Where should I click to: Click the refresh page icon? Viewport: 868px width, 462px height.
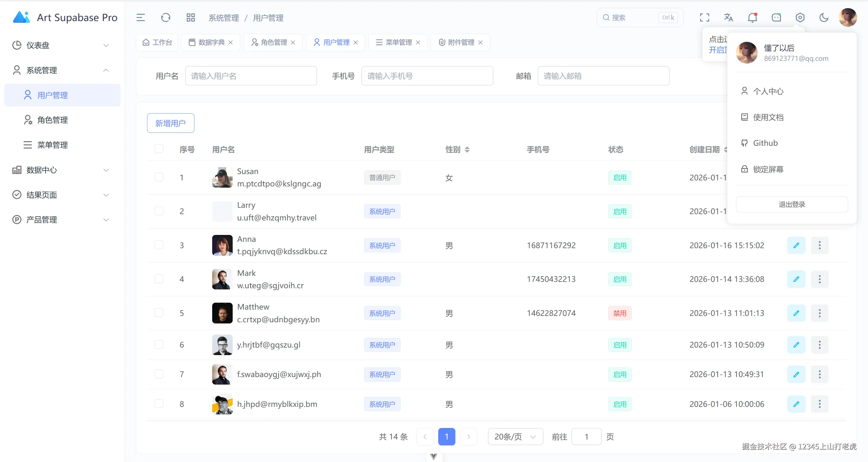[x=165, y=17]
